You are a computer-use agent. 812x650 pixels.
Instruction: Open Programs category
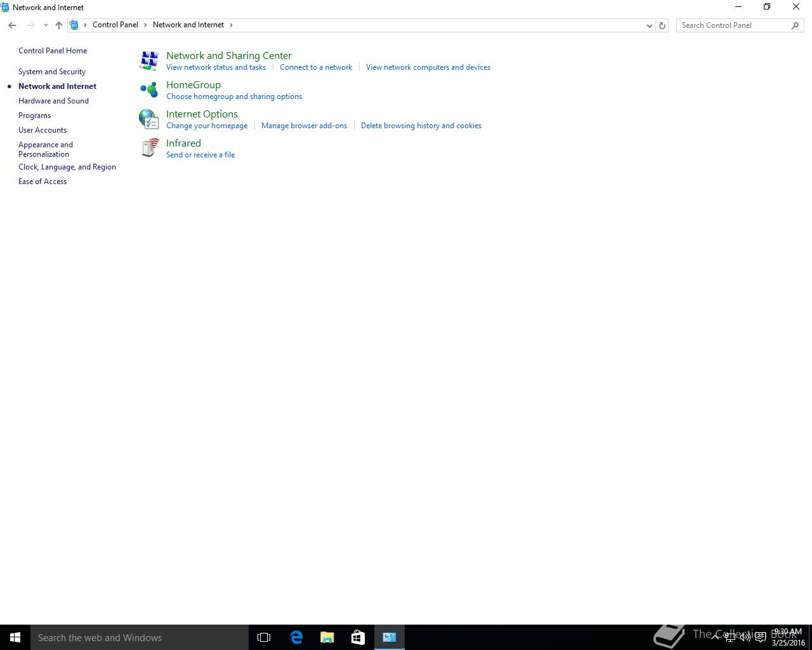pyautogui.click(x=34, y=116)
